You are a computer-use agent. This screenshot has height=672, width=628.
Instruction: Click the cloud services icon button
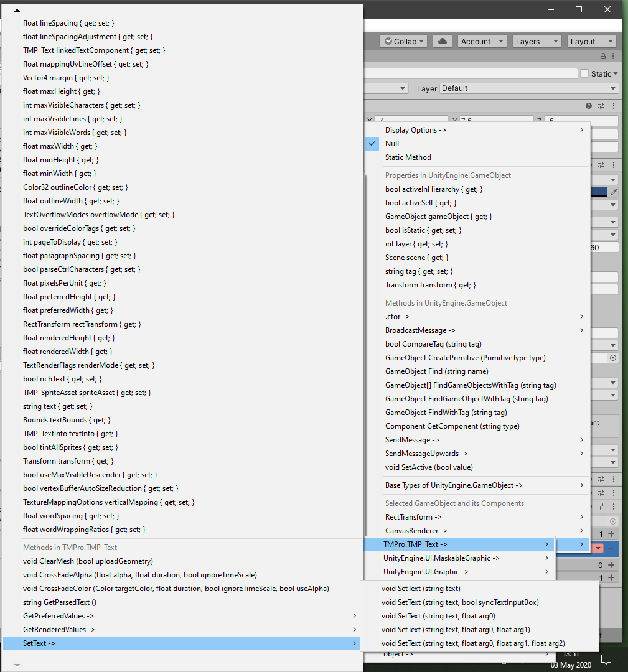coord(443,41)
